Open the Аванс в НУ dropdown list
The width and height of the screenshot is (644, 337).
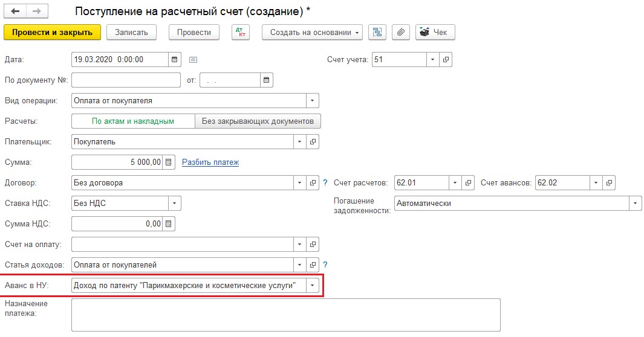(x=313, y=286)
